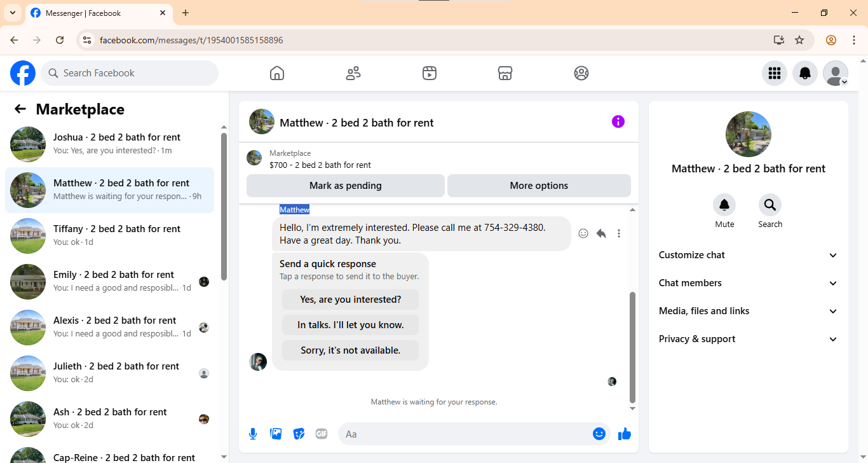This screenshot has height=463, width=868.
Task: Send a thumbs-up like
Action: (x=625, y=434)
